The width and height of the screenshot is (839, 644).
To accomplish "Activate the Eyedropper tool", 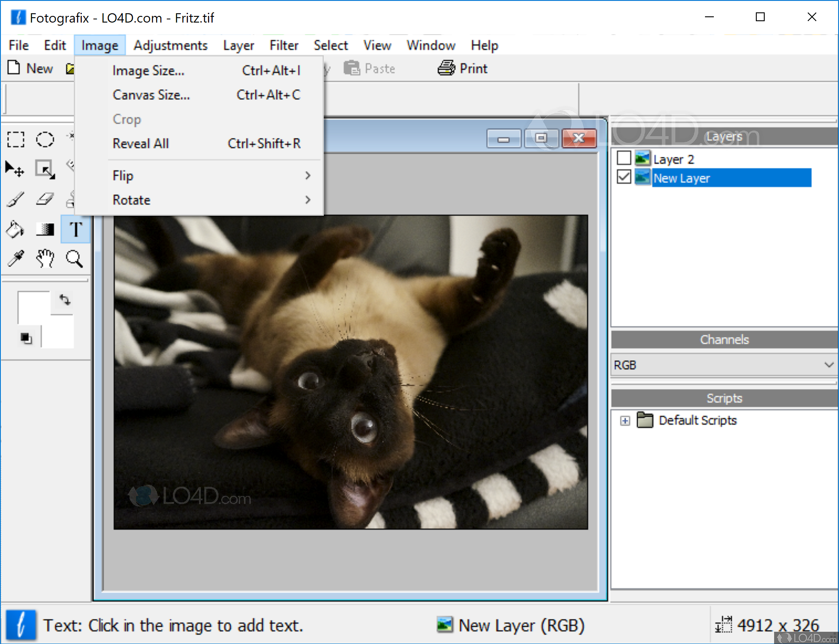I will pyautogui.click(x=15, y=259).
